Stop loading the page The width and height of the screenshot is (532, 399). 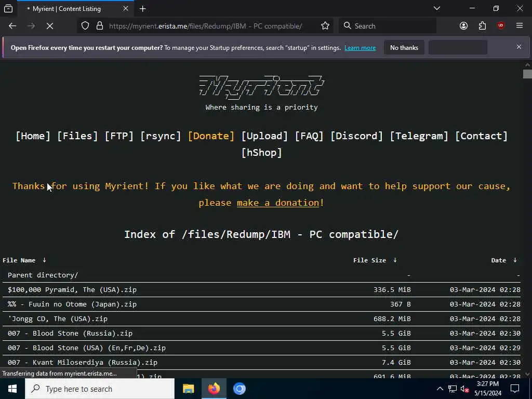coord(49,26)
